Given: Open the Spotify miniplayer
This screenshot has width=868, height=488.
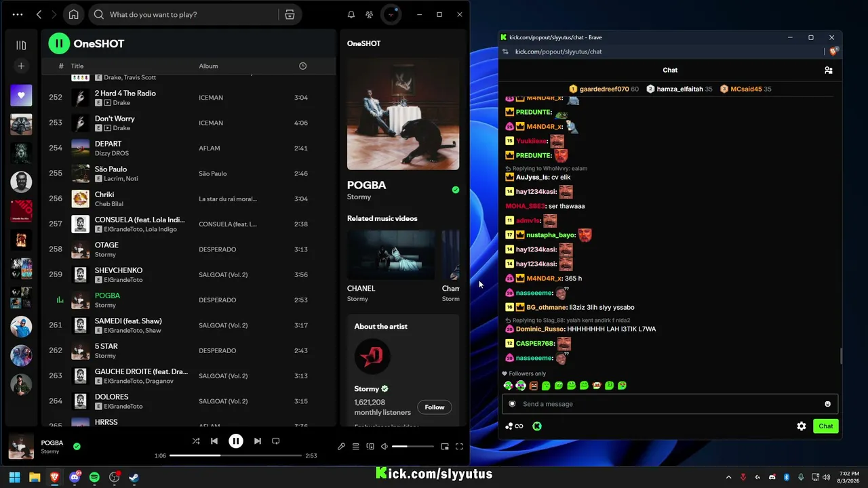Looking at the screenshot, I should 445,447.
